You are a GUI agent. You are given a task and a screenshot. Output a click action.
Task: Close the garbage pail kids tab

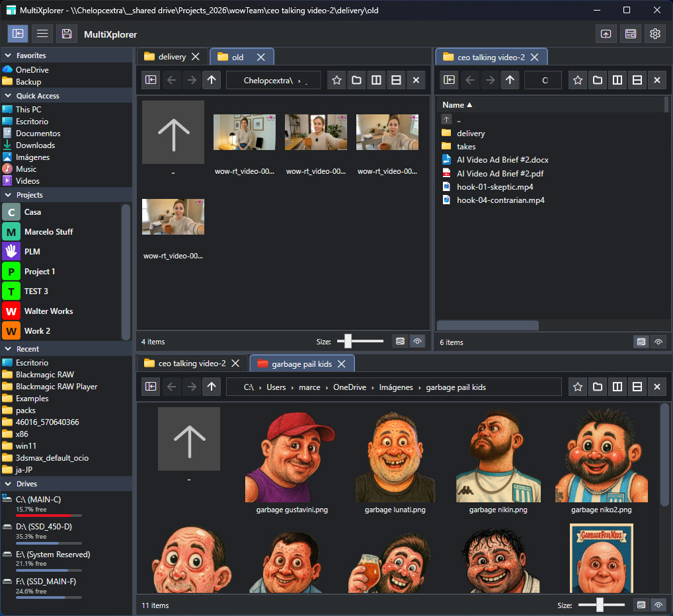tap(341, 364)
